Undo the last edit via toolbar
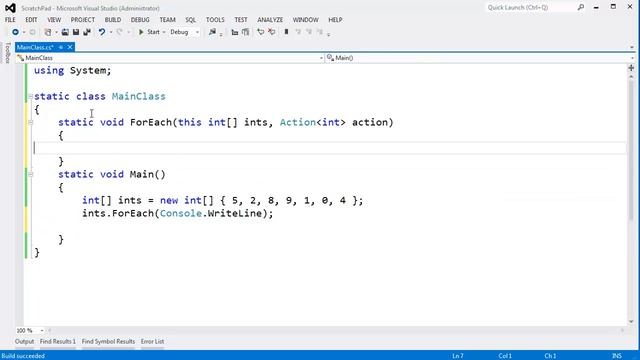The height and width of the screenshot is (360, 640). [x=102, y=32]
